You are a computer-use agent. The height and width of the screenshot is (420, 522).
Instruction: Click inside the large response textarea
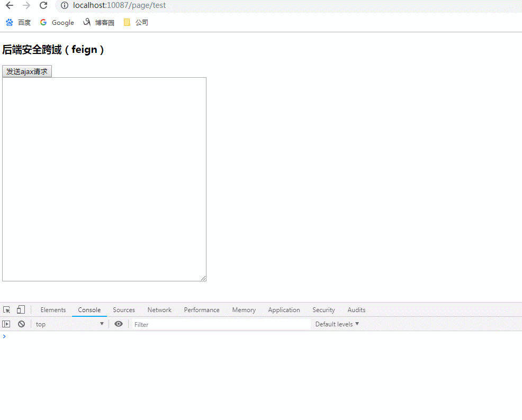pos(104,179)
